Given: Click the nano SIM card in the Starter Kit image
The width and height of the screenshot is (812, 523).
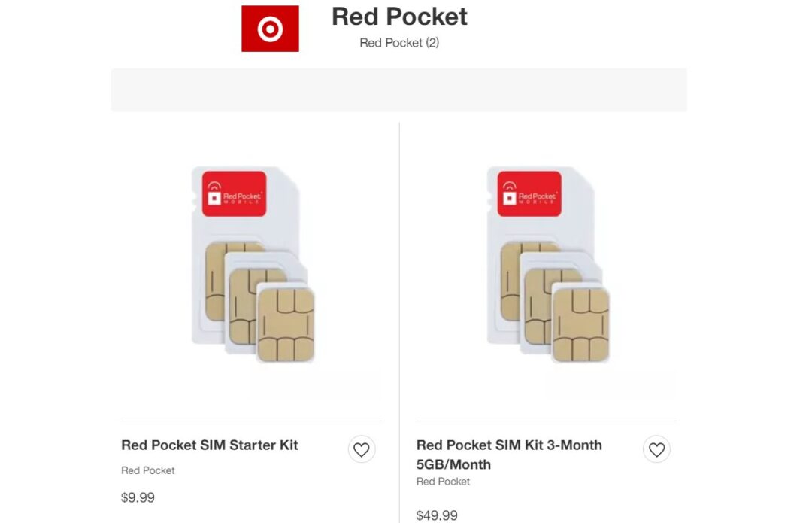Looking at the screenshot, I should 287,324.
